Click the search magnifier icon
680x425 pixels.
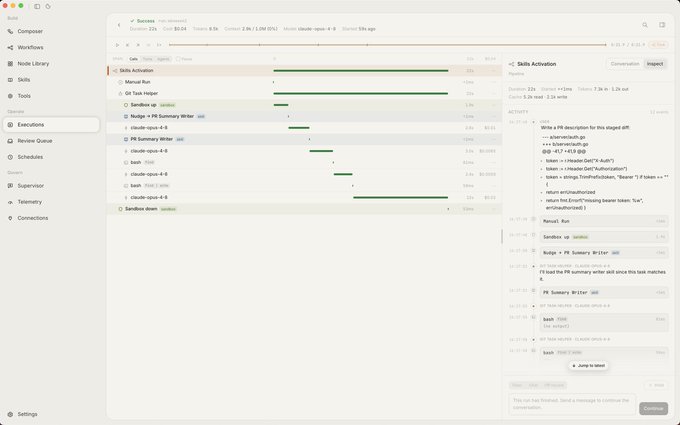click(x=645, y=25)
